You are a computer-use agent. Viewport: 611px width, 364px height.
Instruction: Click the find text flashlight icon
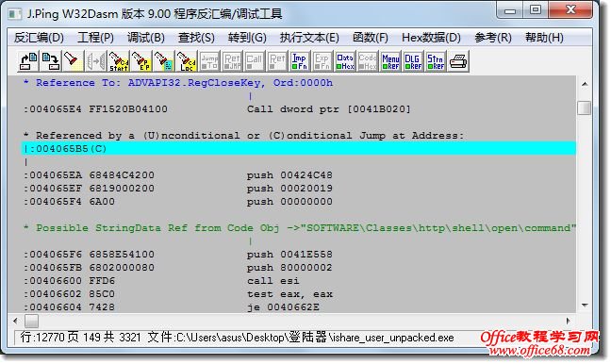pyautogui.click(x=73, y=61)
